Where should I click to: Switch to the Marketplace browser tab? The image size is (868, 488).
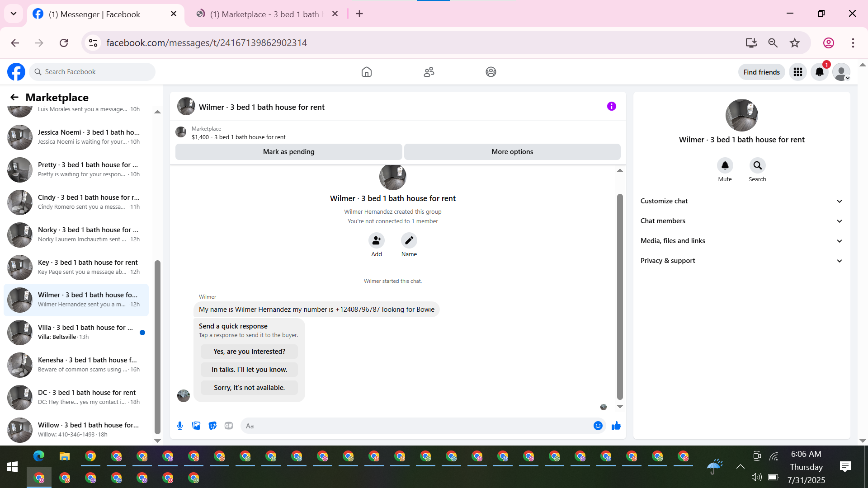pyautogui.click(x=264, y=14)
